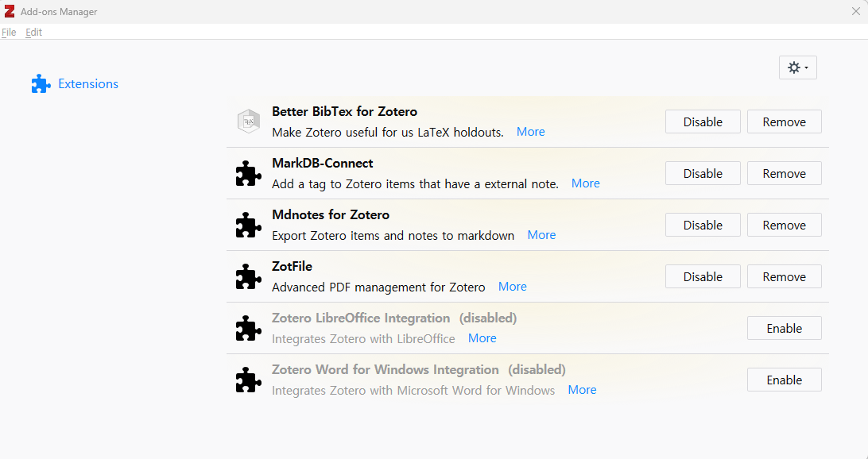Screen dimensions: 868x459
Task: Disable the MarkDB-Connect extension
Action: pos(703,173)
